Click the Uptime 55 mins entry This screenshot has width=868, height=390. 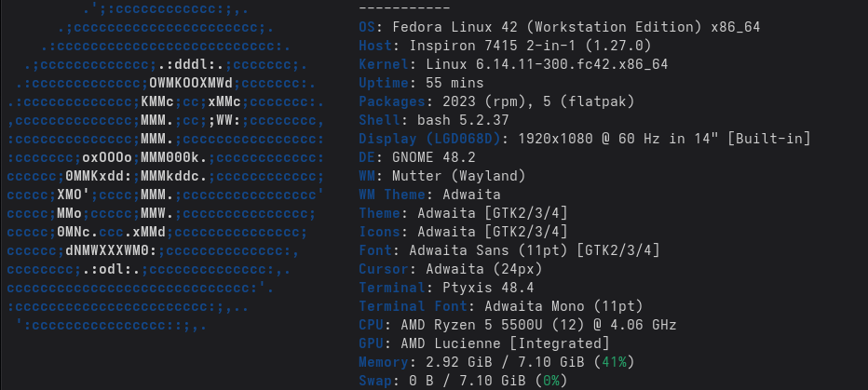click(x=421, y=83)
